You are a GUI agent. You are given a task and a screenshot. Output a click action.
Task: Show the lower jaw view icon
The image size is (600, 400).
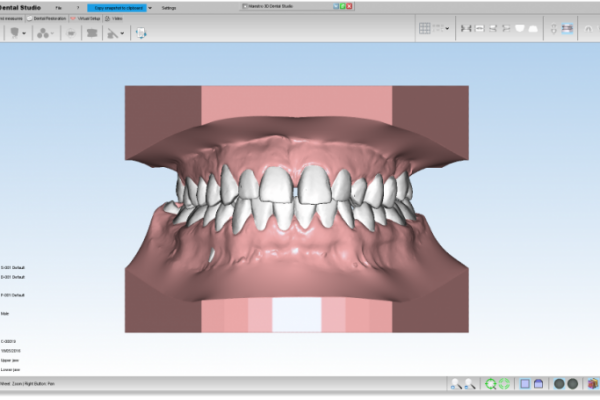533,29
